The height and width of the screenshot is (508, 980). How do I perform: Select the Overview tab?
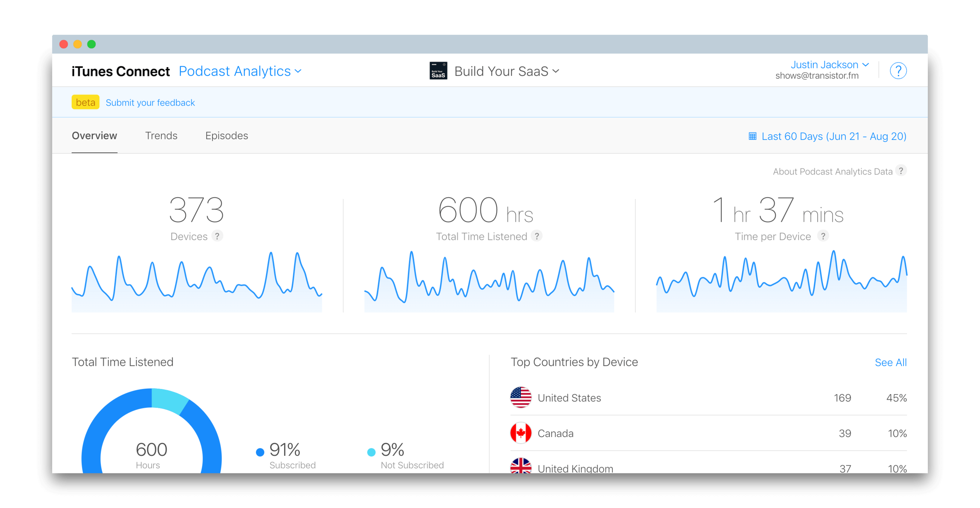click(94, 136)
